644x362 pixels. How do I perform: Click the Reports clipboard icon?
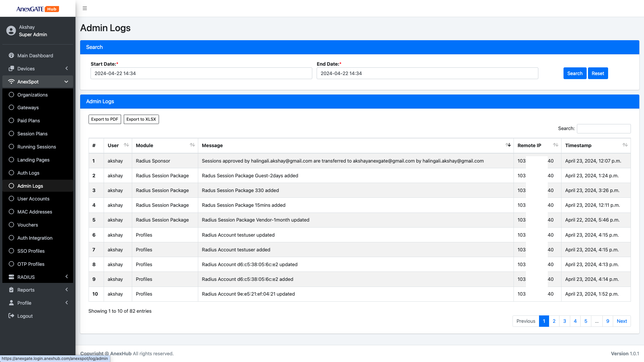pos(11,290)
